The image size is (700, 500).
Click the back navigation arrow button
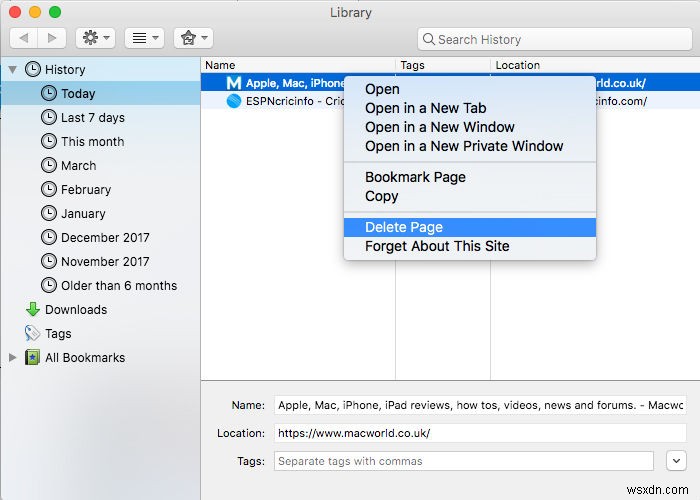tap(25, 38)
